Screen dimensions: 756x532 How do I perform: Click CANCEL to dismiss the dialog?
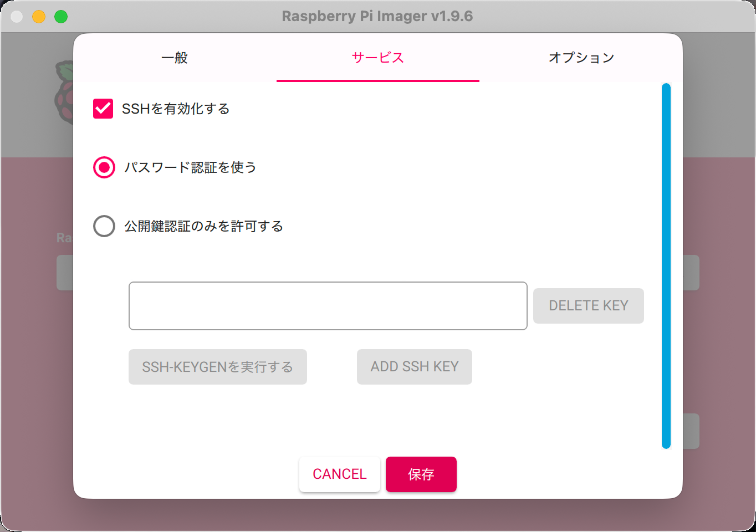[339, 474]
